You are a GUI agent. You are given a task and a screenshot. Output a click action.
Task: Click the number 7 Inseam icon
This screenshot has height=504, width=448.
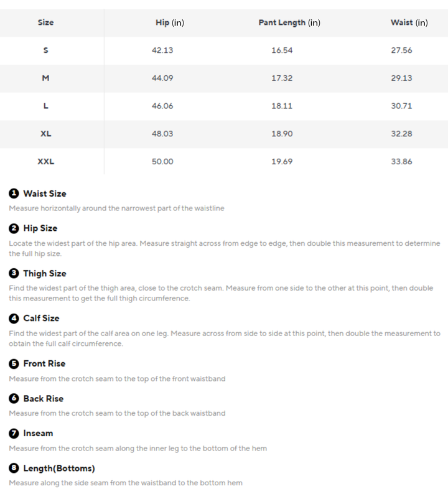[x=14, y=433]
